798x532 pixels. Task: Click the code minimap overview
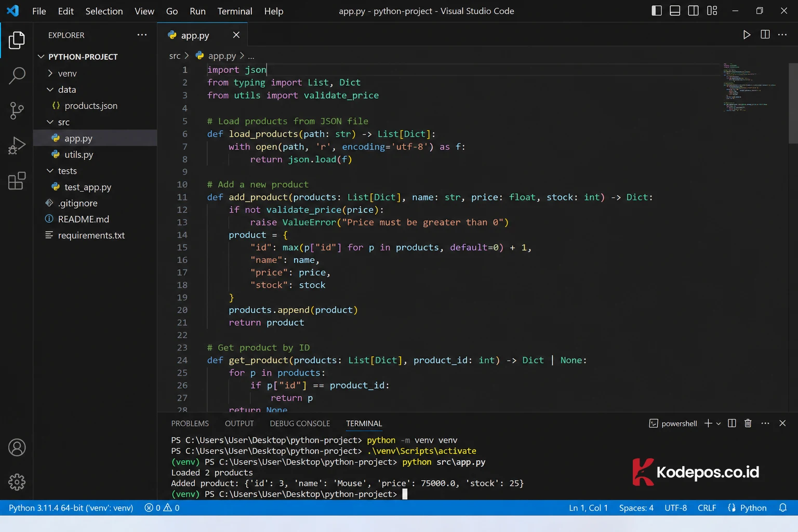click(x=748, y=87)
